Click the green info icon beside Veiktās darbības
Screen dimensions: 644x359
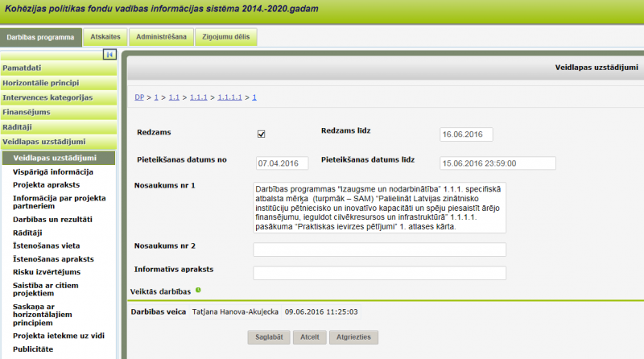(x=198, y=290)
